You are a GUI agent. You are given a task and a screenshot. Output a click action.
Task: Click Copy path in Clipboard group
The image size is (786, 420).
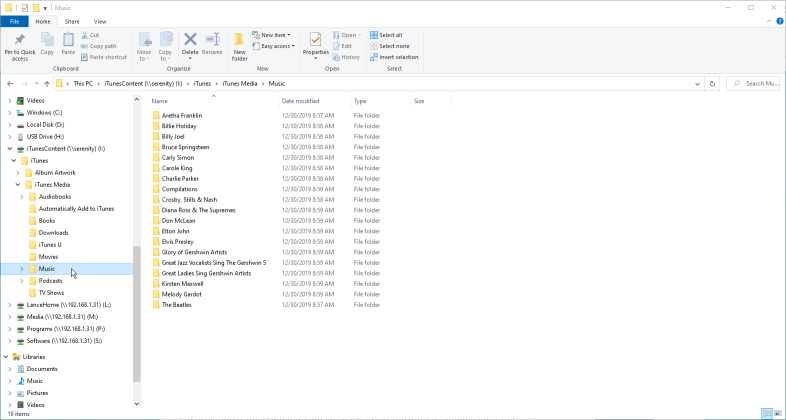pyautogui.click(x=98, y=46)
